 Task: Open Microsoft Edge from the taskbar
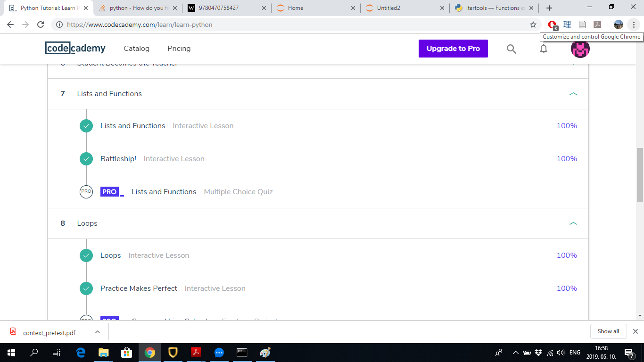(x=81, y=353)
